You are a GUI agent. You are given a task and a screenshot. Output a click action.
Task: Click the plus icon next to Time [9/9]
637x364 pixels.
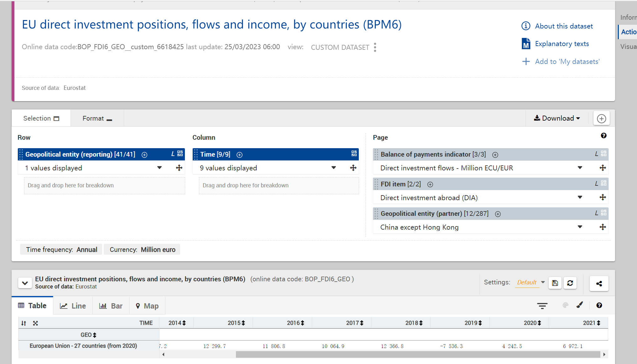(239, 155)
